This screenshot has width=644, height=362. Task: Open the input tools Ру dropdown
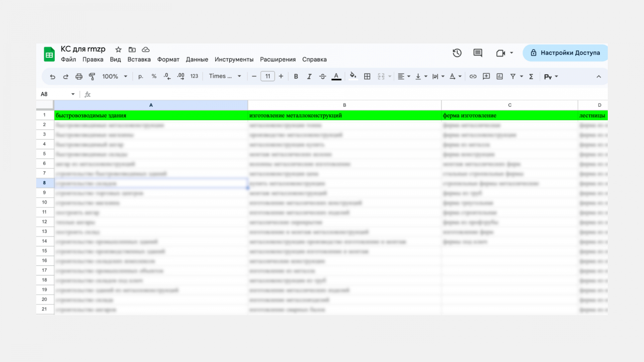click(x=551, y=76)
